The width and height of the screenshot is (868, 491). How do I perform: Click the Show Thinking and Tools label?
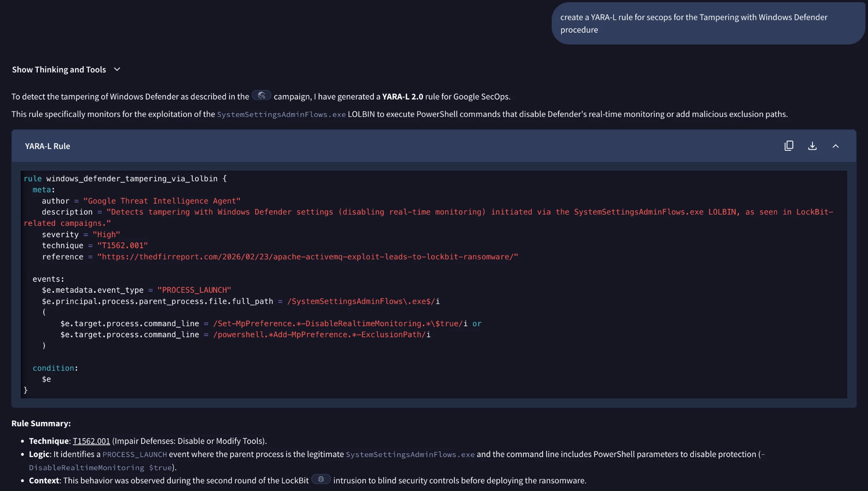(x=59, y=69)
